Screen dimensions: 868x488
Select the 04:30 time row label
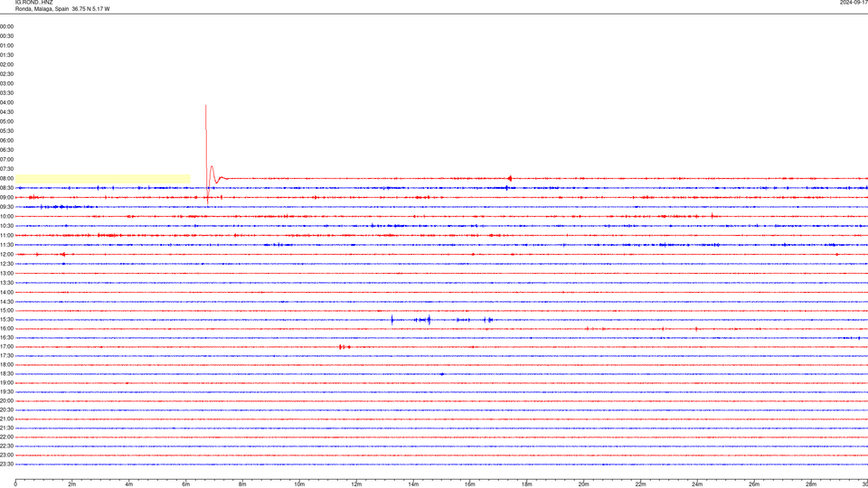pos(6,112)
